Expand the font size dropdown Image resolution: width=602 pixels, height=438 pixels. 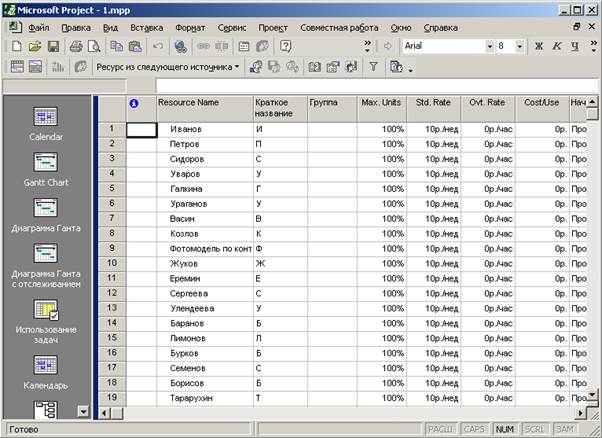pyautogui.click(x=520, y=46)
